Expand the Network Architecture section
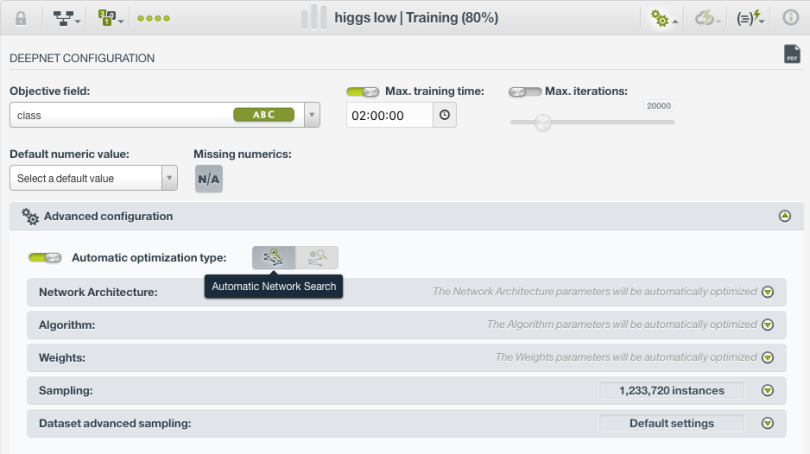810x454 pixels. tap(767, 292)
